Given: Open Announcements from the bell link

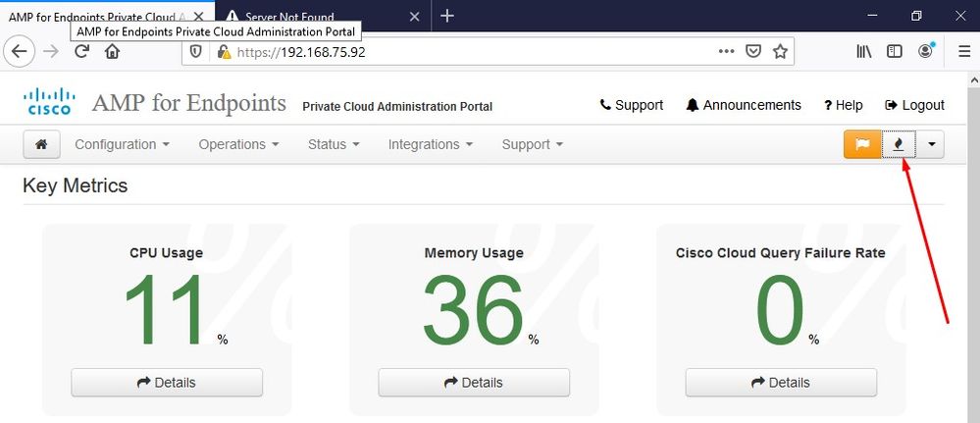Looking at the screenshot, I should coord(744,105).
